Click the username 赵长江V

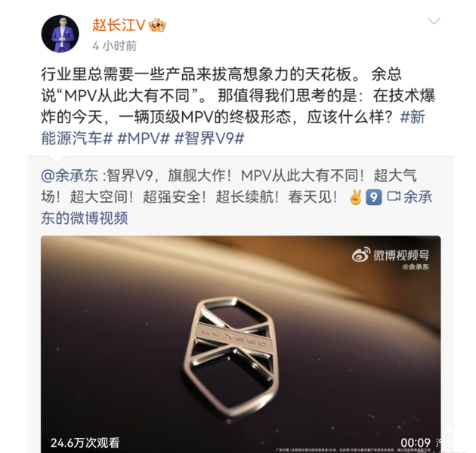(119, 25)
